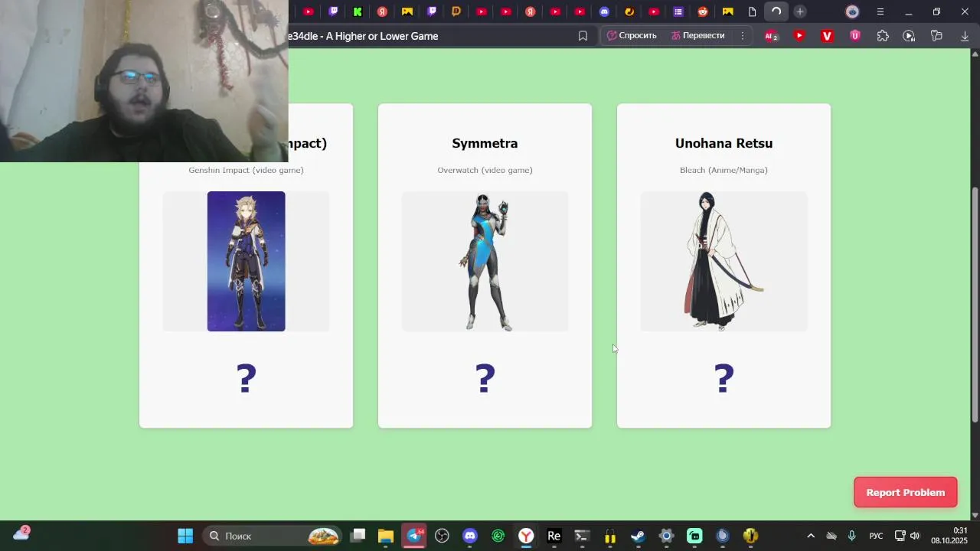980x551 pixels.
Task: Open OBS Studio from the taskbar
Action: pyautogui.click(x=442, y=536)
